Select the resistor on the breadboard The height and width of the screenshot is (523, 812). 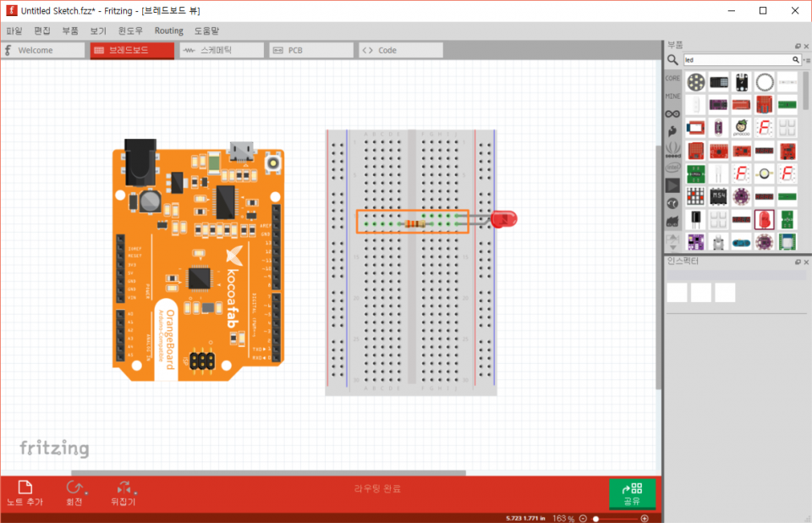point(414,224)
